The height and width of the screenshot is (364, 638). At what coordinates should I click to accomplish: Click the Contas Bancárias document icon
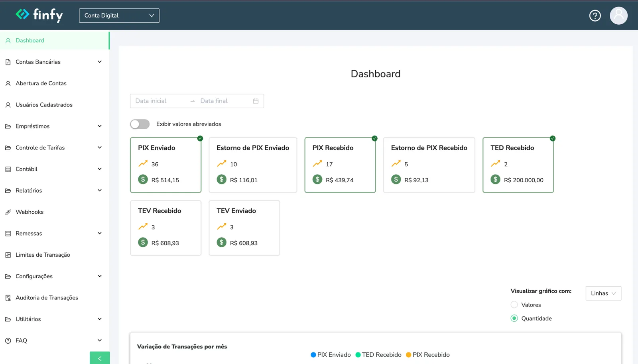pos(8,62)
